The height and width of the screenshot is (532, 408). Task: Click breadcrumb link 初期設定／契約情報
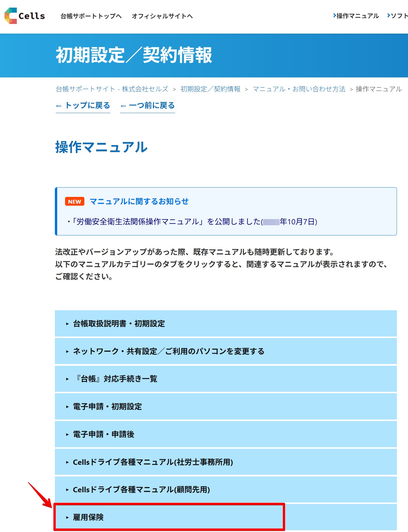pos(210,89)
